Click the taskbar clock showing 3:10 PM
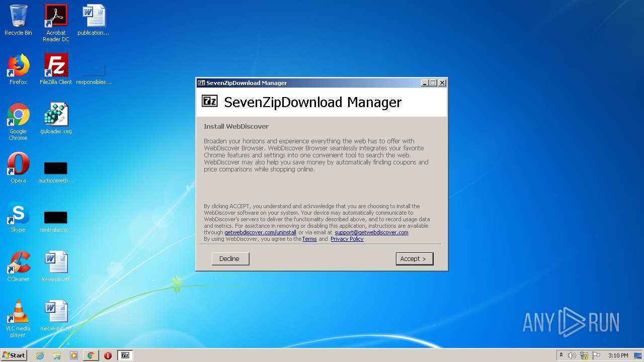 618,355
